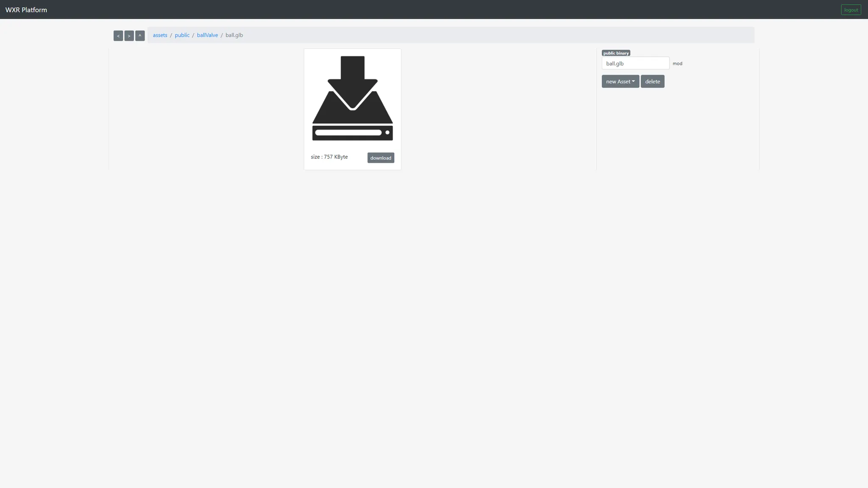Click the back '<' navigation button
868x488 pixels.
118,36
